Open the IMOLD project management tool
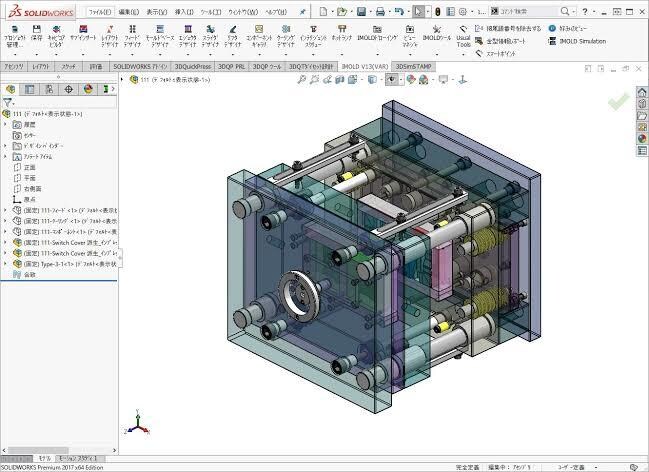 15,36
